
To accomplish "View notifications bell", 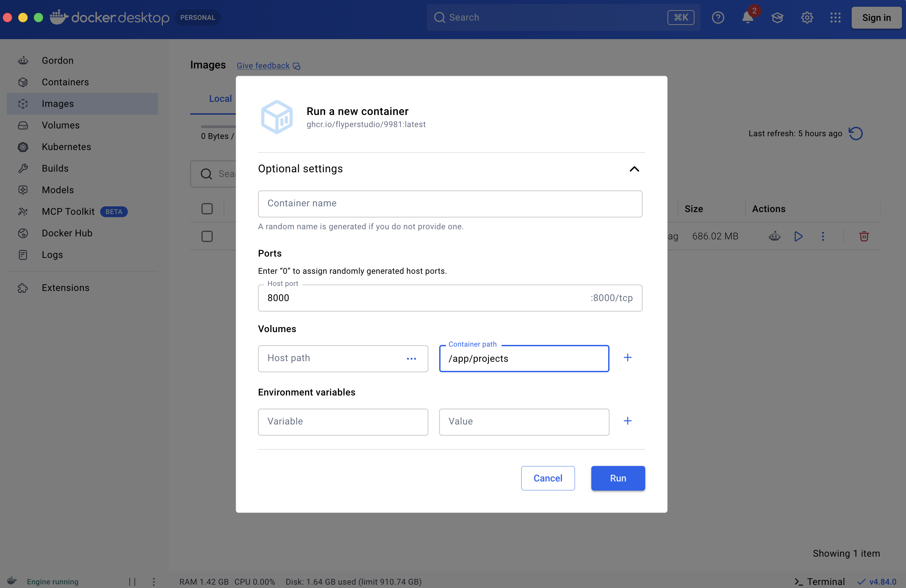I will pos(748,18).
